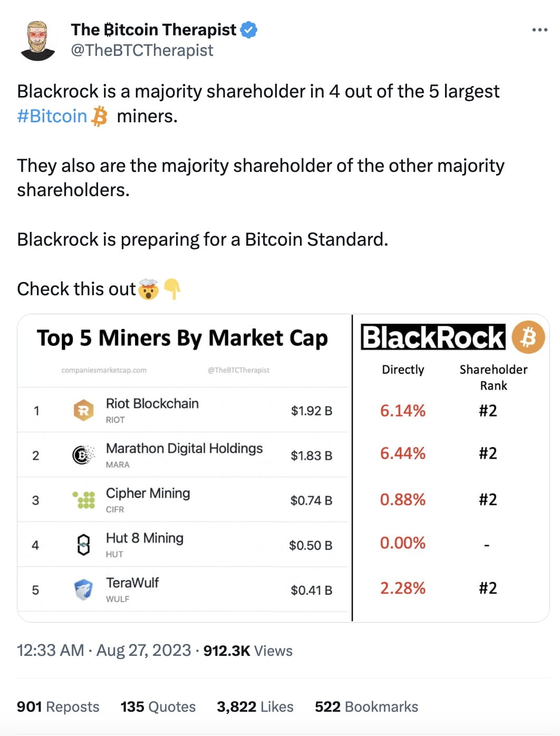Click the 901 Reposts count
Image resolution: width=560 pixels, height=736 pixels.
click(57, 706)
